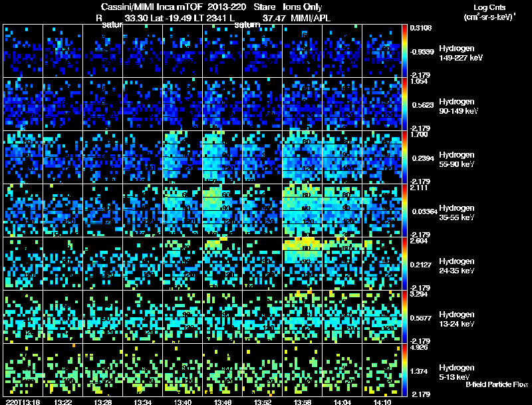The height and width of the screenshot is (405, 532).
Task: Click the '0.5577' color scale value
Action: click(x=422, y=318)
